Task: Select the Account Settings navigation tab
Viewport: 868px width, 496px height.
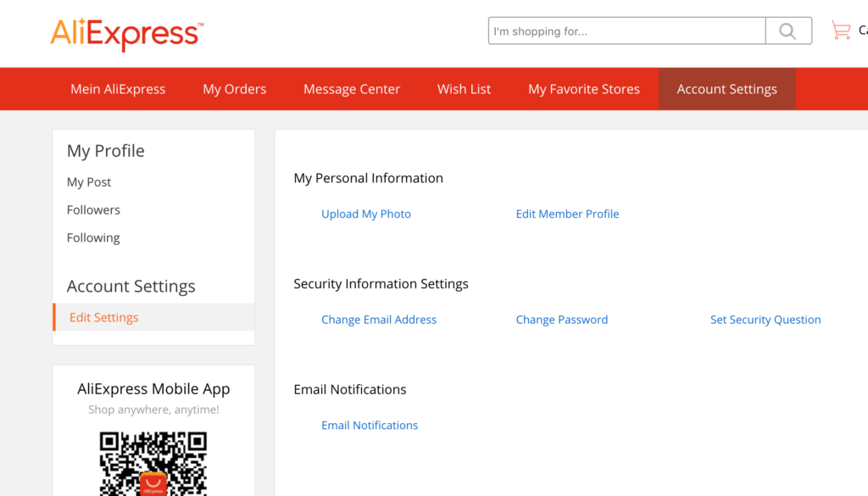Action: (x=726, y=89)
